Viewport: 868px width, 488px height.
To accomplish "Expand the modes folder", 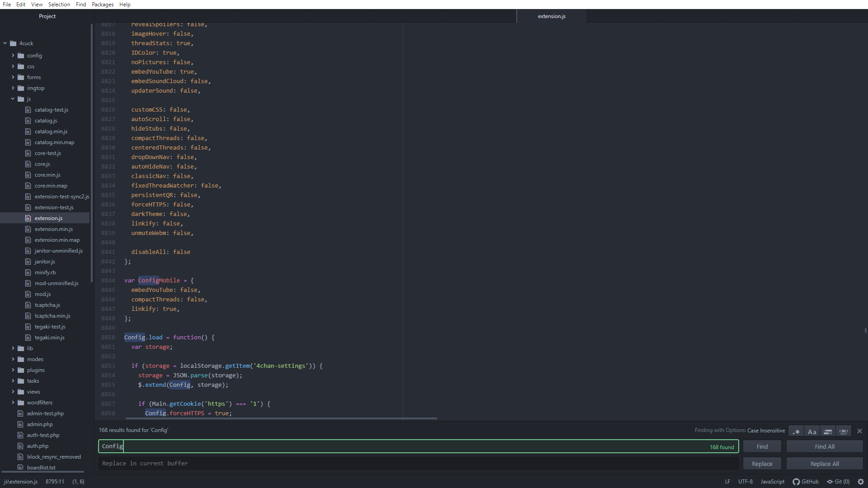I will point(13,359).
